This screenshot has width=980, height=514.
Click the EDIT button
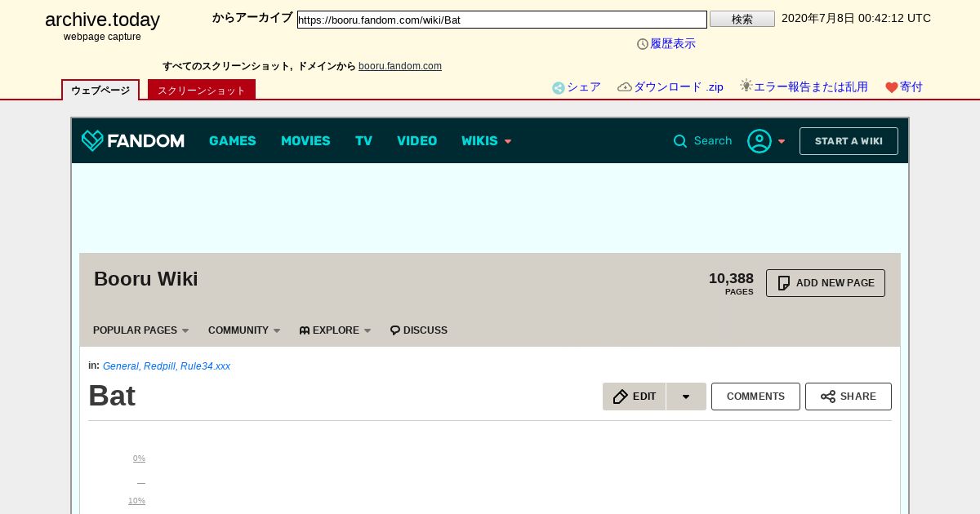[x=635, y=397]
